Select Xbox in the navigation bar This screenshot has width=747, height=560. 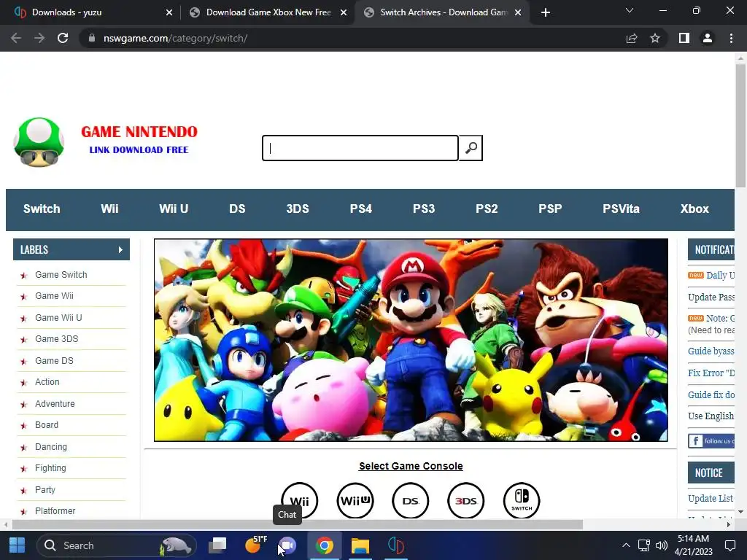694,209
